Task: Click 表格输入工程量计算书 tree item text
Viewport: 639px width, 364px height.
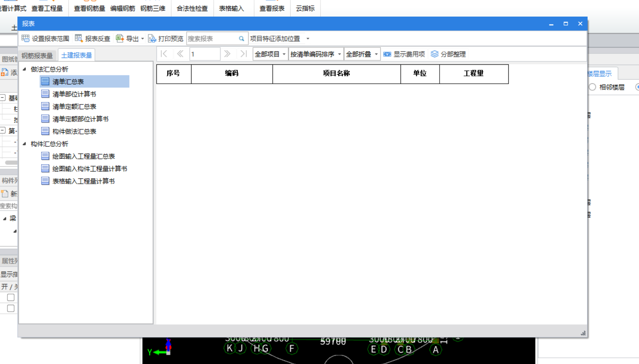Action: coord(83,181)
